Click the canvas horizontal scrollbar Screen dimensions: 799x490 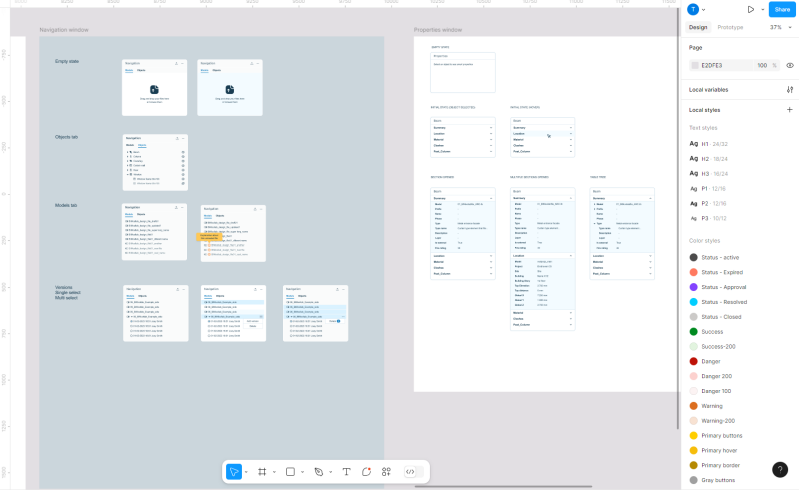[503, 486]
